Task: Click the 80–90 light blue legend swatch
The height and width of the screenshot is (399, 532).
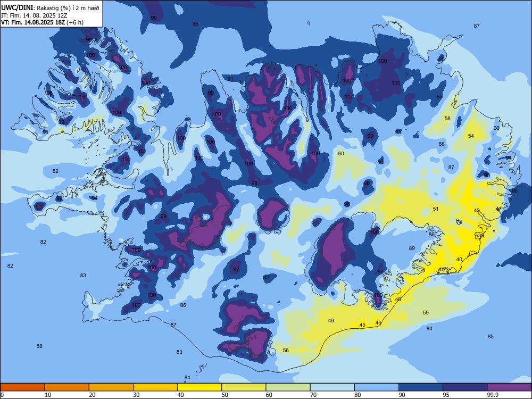Action: click(376, 387)
